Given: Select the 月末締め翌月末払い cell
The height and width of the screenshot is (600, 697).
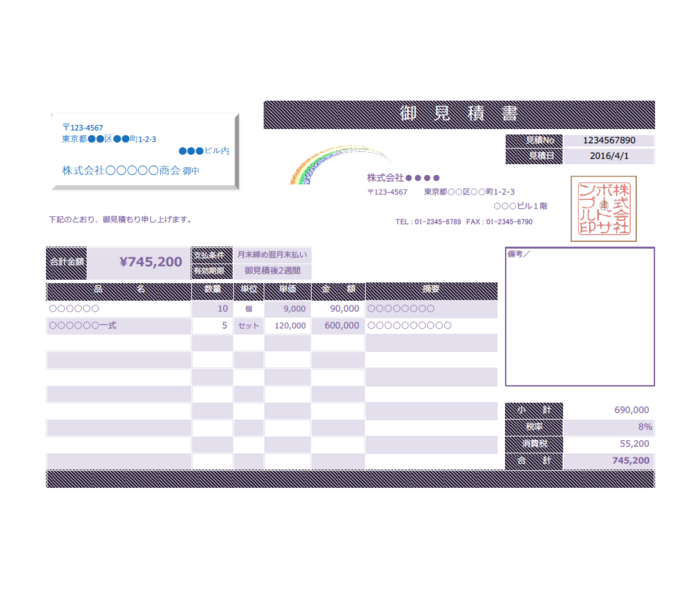Looking at the screenshot, I should [272, 255].
